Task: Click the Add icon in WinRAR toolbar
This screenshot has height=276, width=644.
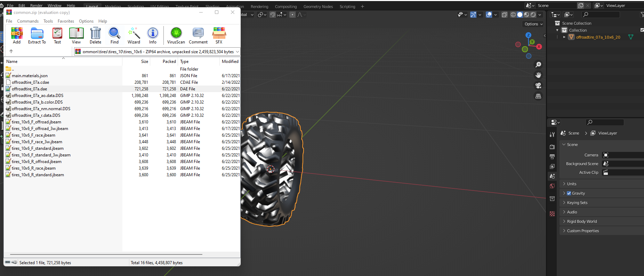Action: pyautogui.click(x=17, y=35)
